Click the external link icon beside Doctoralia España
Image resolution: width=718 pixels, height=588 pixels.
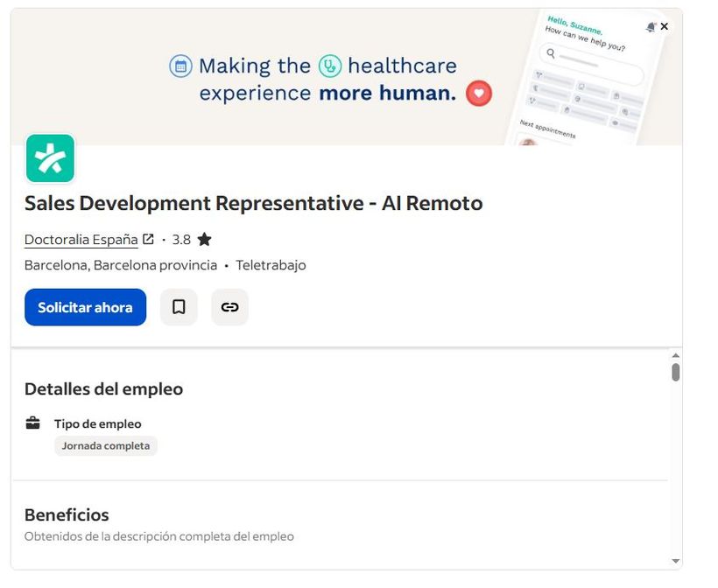coord(148,239)
